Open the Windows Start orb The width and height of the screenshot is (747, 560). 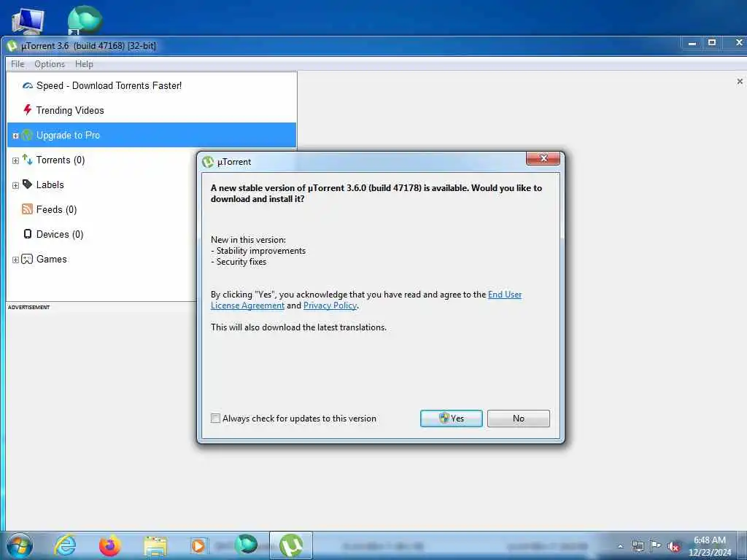20,545
